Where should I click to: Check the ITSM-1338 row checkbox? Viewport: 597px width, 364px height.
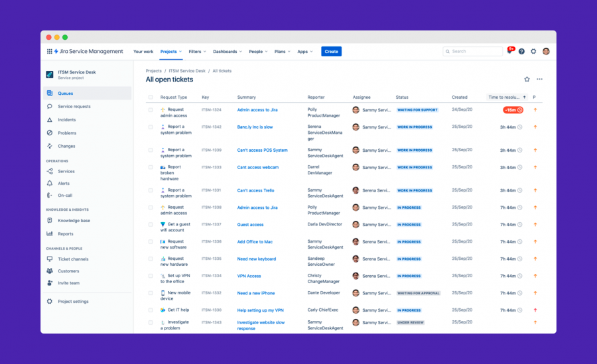click(x=151, y=208)
